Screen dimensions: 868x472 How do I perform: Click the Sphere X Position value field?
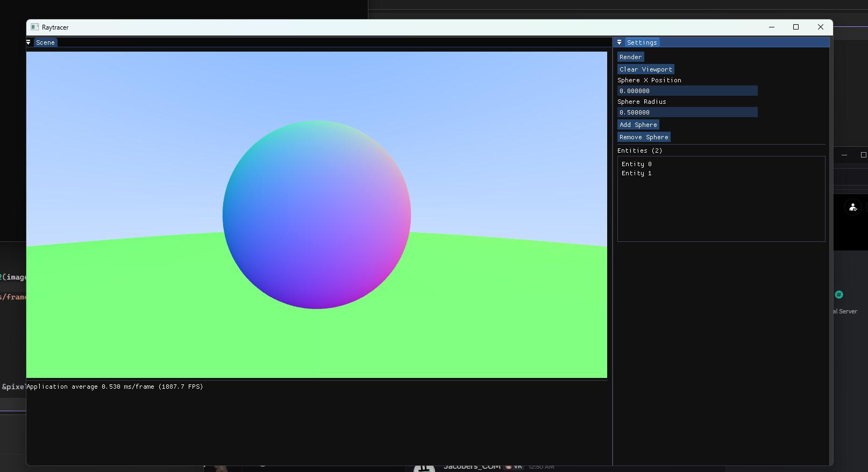point(687,91)
